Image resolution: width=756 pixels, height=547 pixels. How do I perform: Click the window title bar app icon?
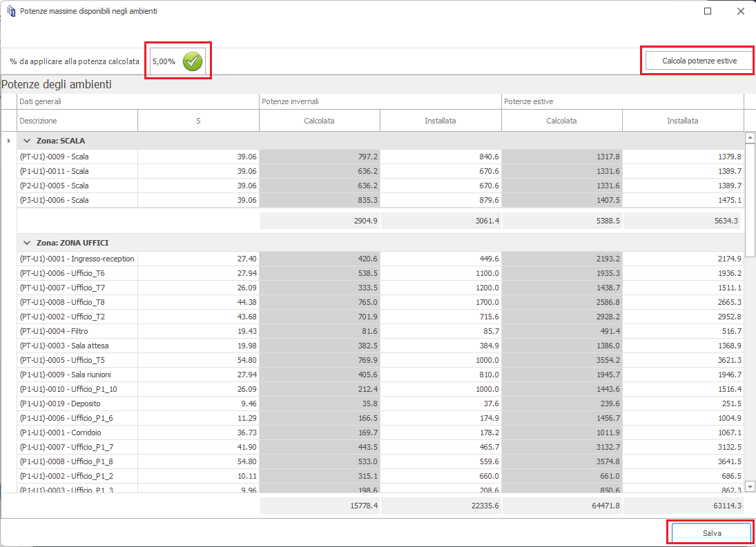coord(10,11)
